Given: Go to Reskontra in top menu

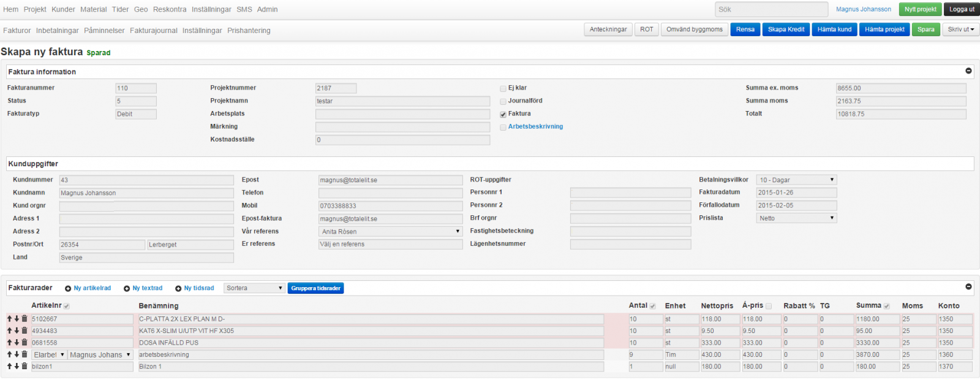Looking at the screenshot, I should [170, 9].
